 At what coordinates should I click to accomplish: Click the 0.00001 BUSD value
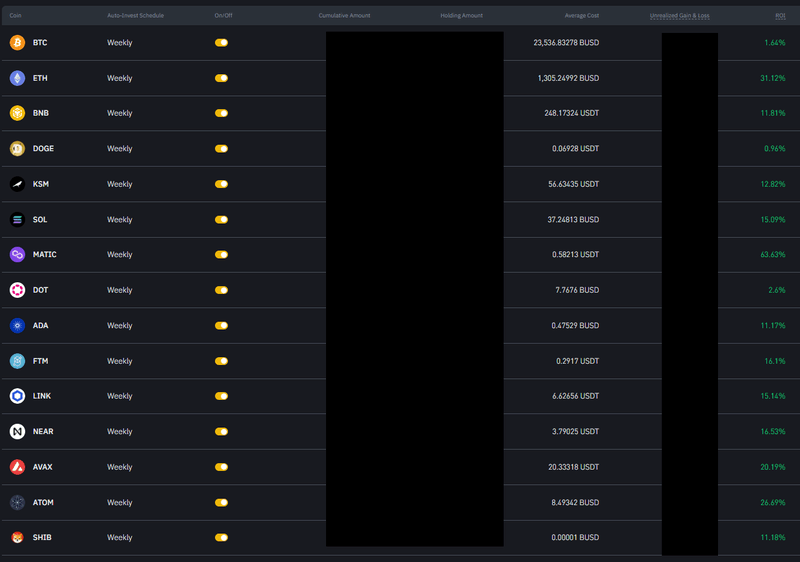pos(575,538)
